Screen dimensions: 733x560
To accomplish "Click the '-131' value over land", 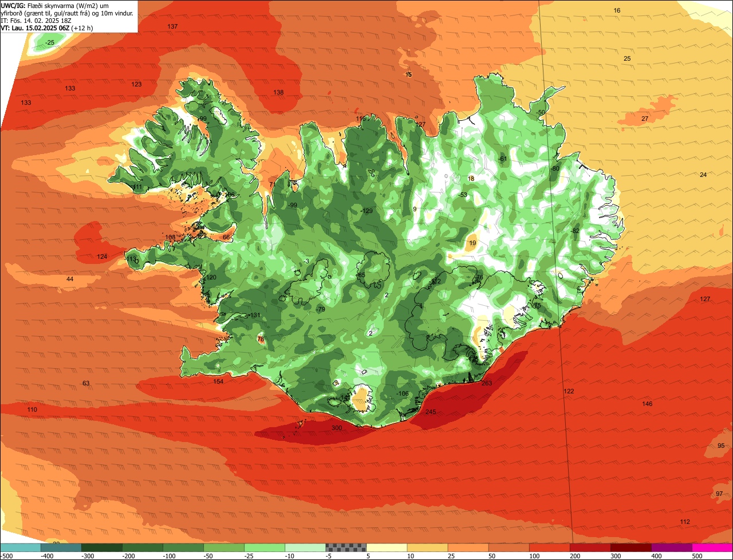I will [x=254, y=315].
